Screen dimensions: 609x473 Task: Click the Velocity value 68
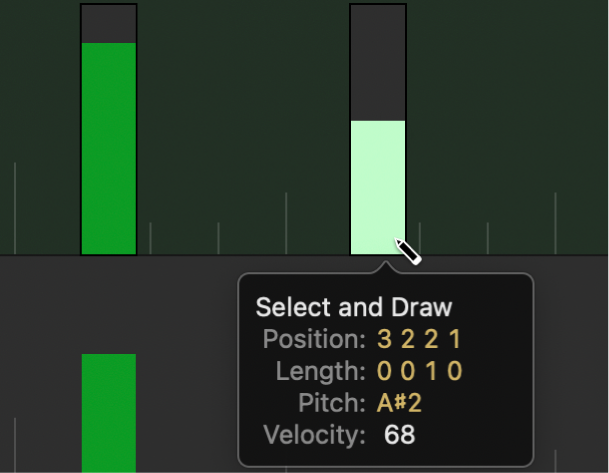pos(399,435)
